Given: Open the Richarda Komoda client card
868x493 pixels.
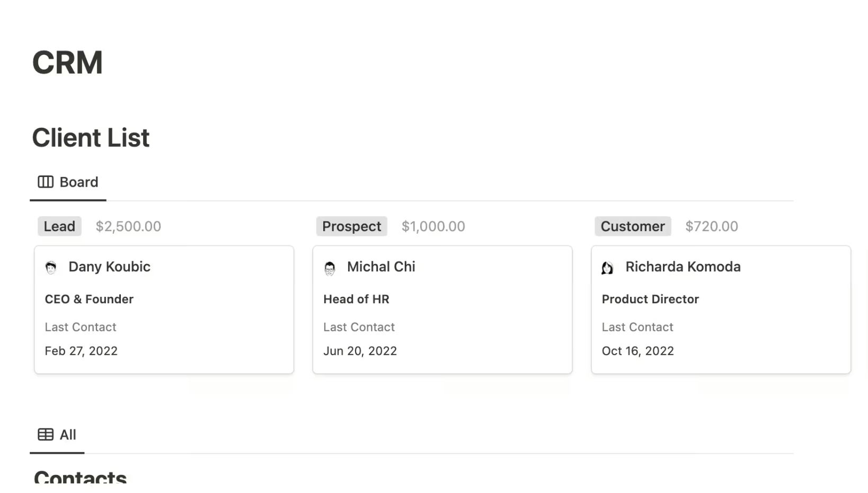Looking at the screenshot, I should [x=720, y=310].
